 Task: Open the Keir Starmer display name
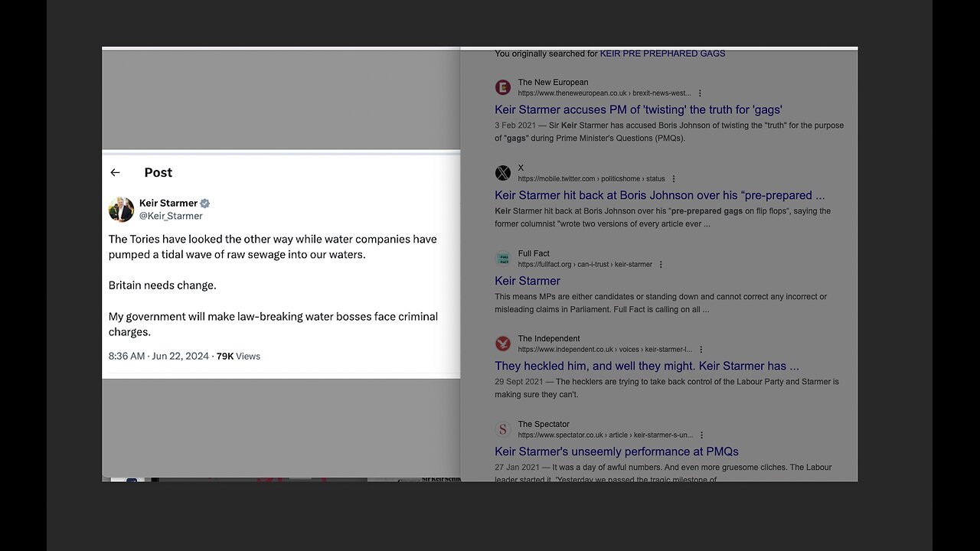[168, 204]
